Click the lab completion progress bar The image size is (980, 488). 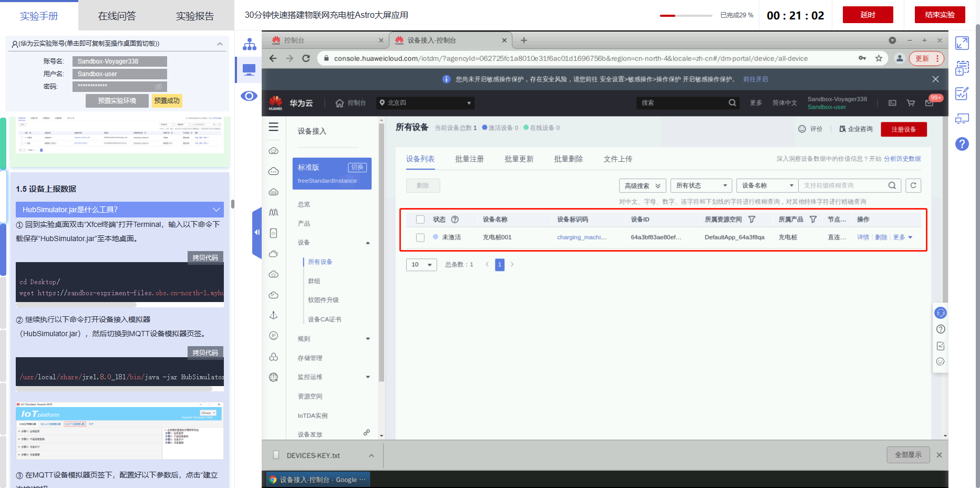[686, 16]
